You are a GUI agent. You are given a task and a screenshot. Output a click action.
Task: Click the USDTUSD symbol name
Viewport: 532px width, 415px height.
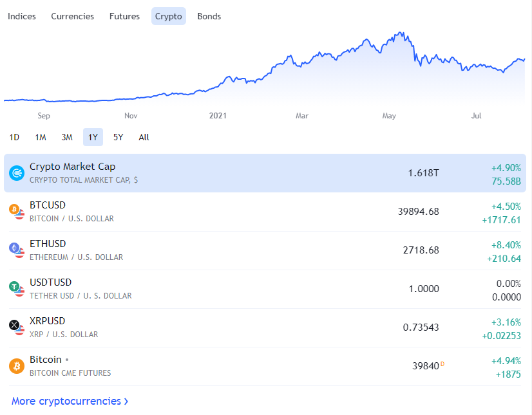pos(50,282)
